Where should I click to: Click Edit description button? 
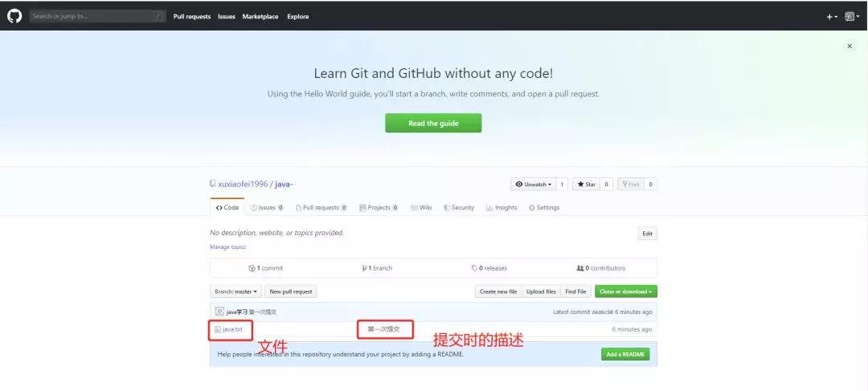click(x=647, y=234)
